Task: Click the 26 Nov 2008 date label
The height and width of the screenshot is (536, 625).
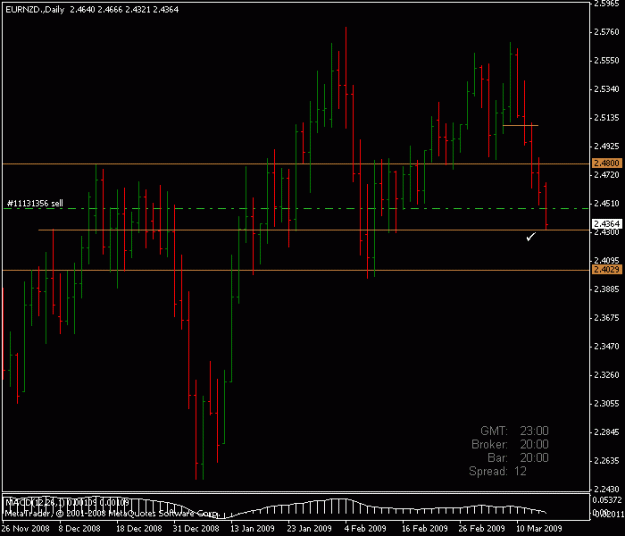Action: (x=25, y=528)
